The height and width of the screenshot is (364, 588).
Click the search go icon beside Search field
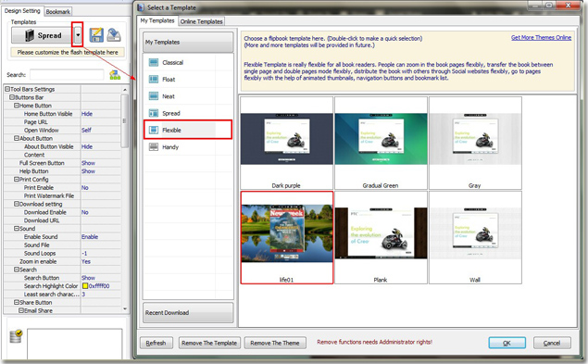(115, 75)
